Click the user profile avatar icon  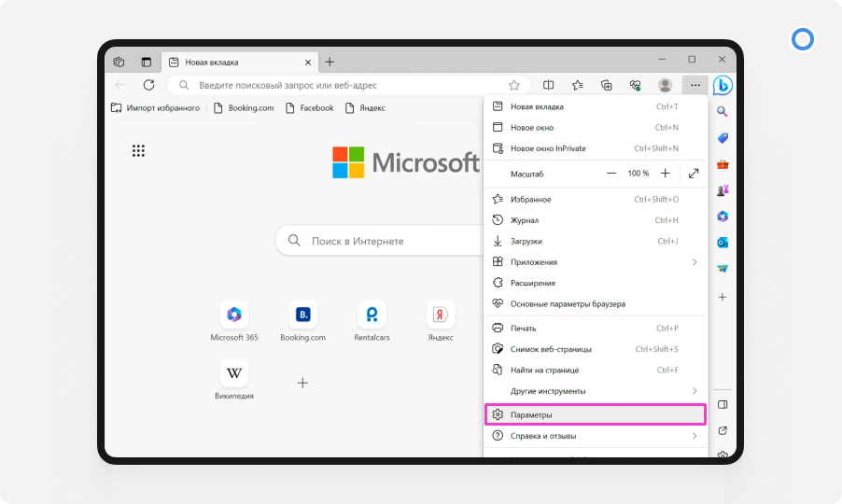[x=665, y=85]
